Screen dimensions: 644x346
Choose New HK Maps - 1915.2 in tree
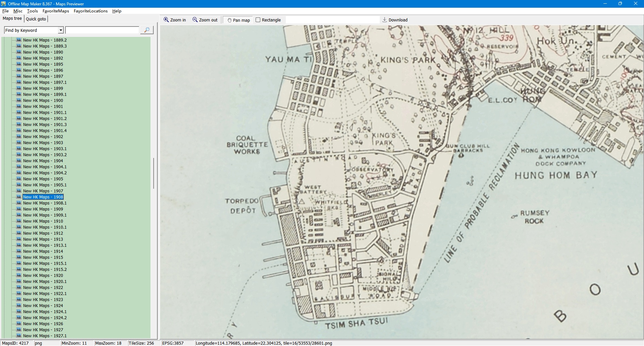point(45,270)
